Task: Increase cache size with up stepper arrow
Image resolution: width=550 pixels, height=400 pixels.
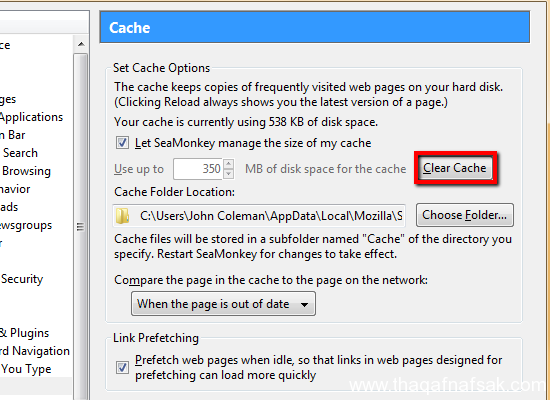Action: tap(229, 164)
